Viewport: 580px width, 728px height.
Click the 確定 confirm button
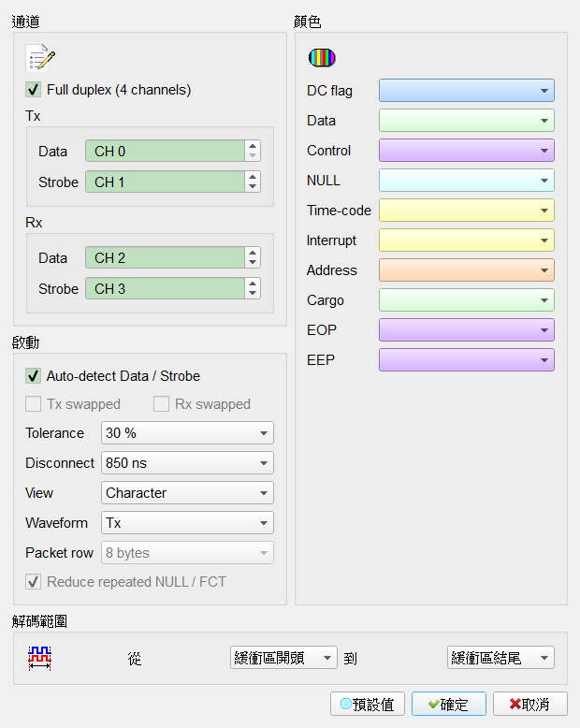[x=449, y=704]
